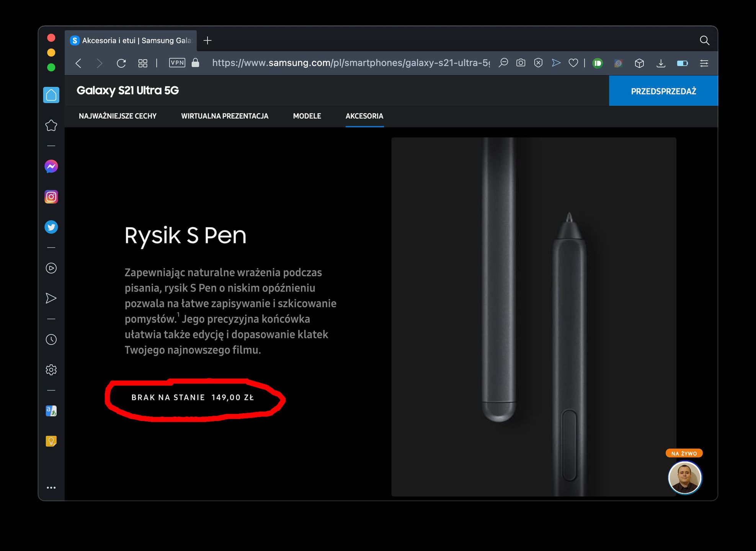Toggle the VPN badge
Viewport: 756px width, 551px height.
pyautogui.click(x=177, y=63)
